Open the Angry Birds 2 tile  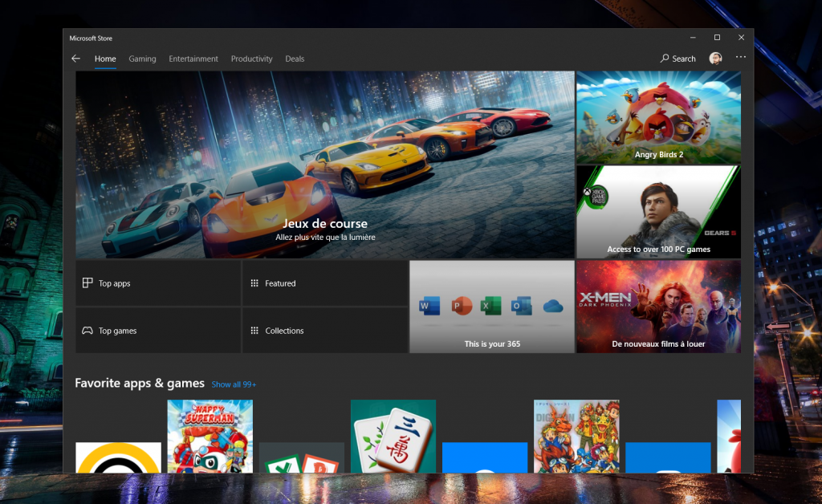658,117
